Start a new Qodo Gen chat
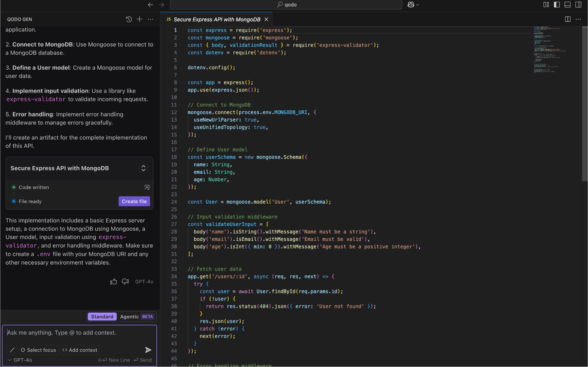Image resolution: width=588 pixels, height=367 pixels. [140, 19]
